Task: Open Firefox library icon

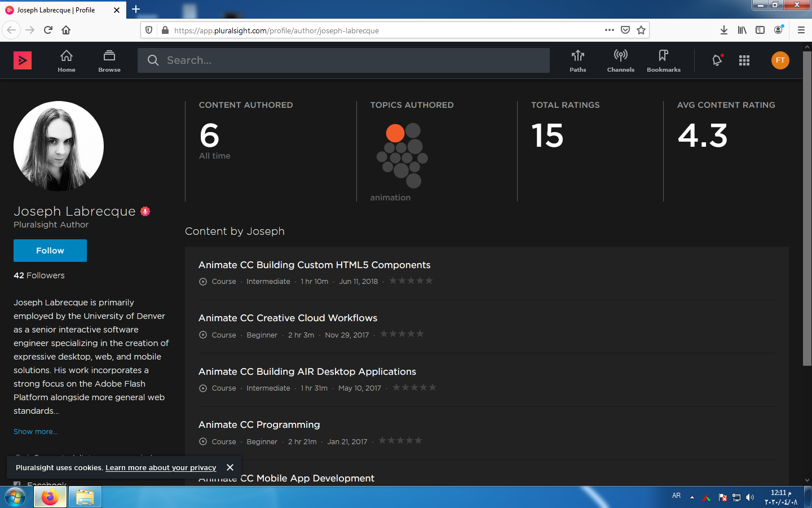Action: pyautogui.click(x=742, y=30)
